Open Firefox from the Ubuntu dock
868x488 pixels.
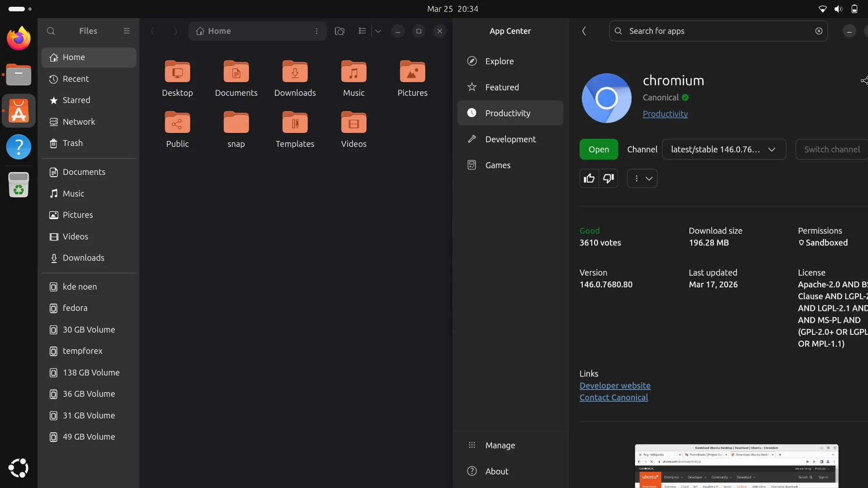click(19, 39)
